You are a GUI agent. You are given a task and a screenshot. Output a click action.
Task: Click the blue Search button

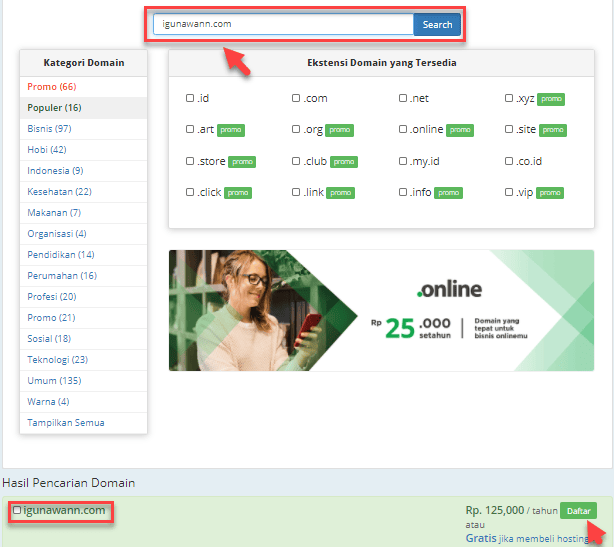coord(437,24)
